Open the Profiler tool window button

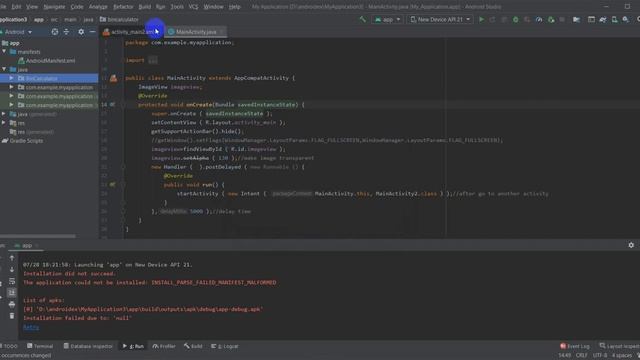click(x=164, y=346)
